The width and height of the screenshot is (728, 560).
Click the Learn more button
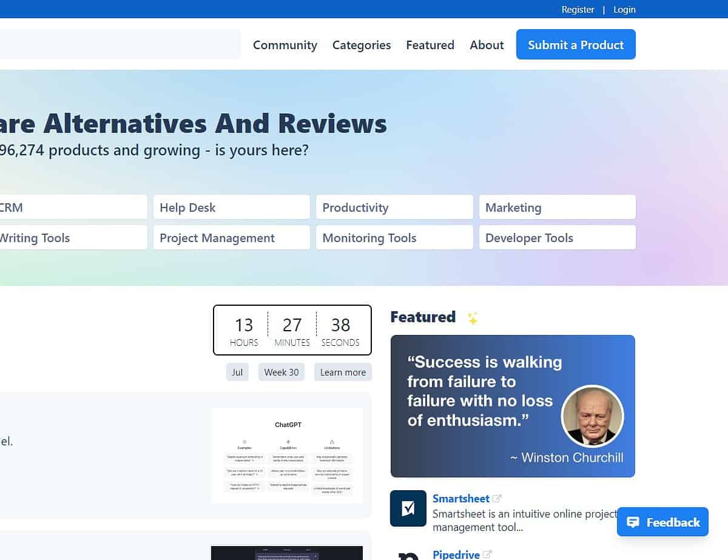(x=343, y=373)
